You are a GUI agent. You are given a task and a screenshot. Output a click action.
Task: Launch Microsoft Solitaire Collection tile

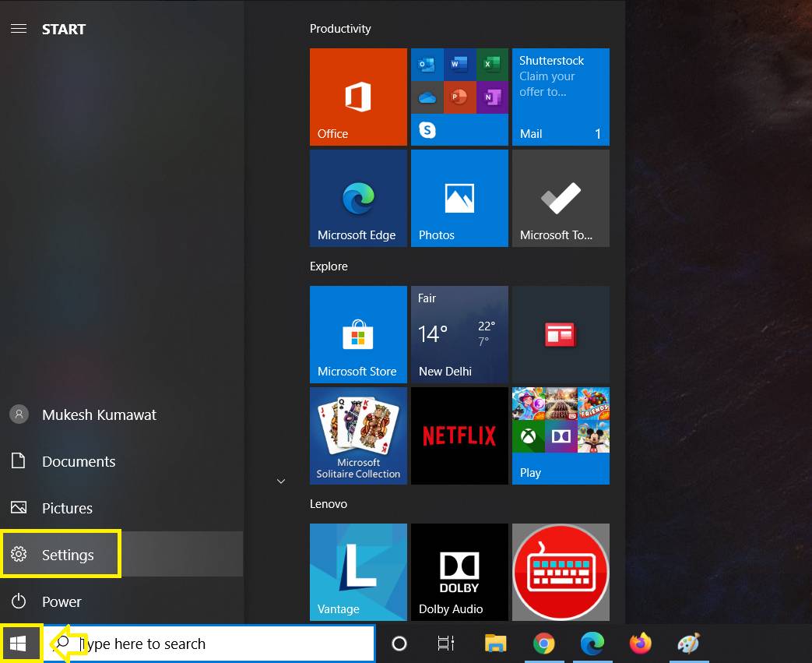click(x=358, y=436)
